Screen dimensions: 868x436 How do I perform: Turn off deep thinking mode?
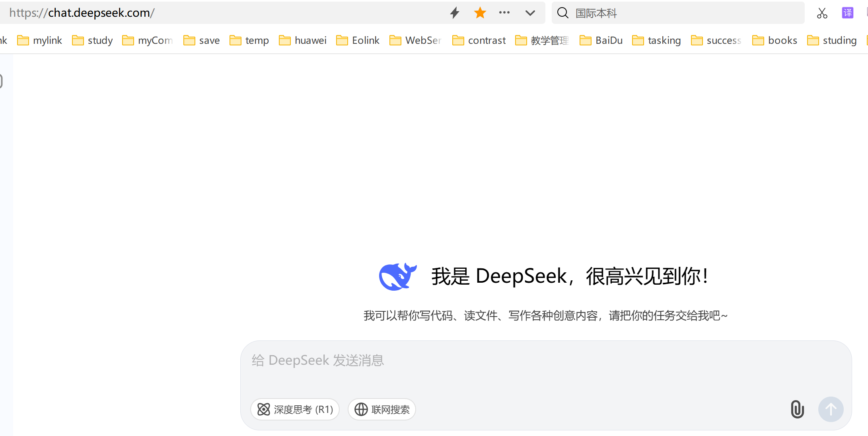click(x=295, y=409)
